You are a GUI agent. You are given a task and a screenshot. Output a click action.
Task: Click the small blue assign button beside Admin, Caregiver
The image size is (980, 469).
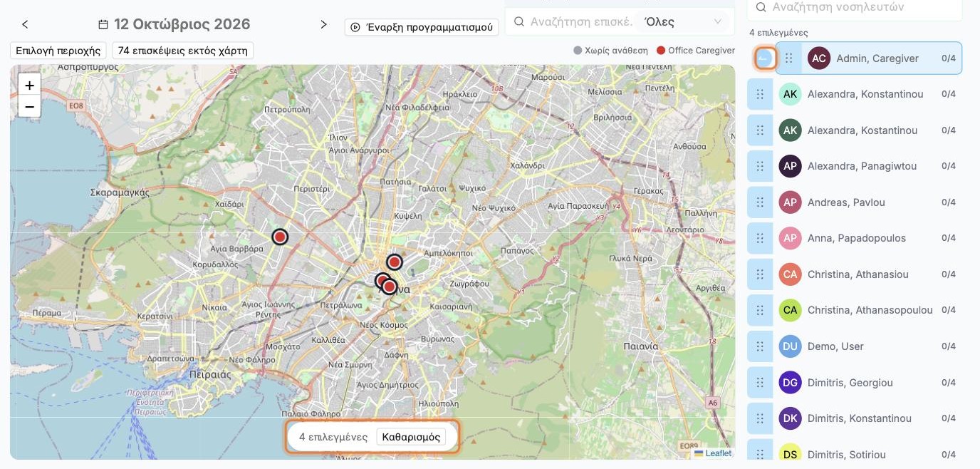765,58
